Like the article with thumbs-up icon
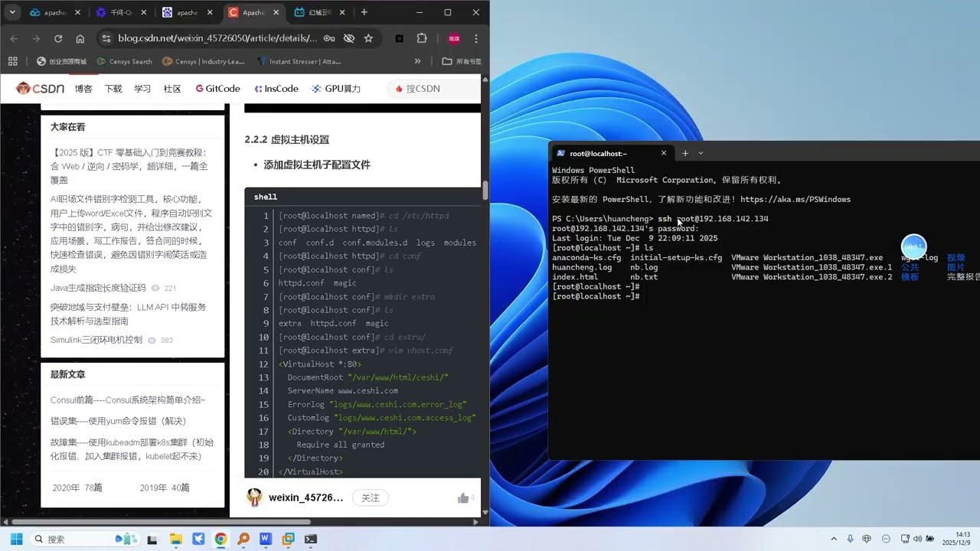The height and width of the screenshot is (551, 980). pos(463,498)
